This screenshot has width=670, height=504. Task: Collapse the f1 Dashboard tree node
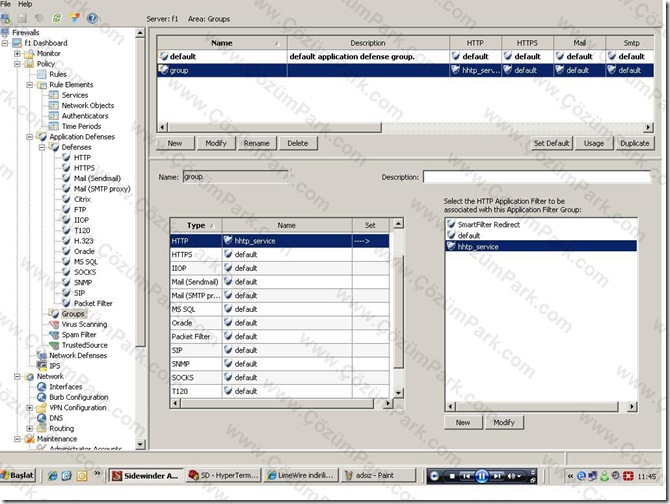[x=5, y=43]
